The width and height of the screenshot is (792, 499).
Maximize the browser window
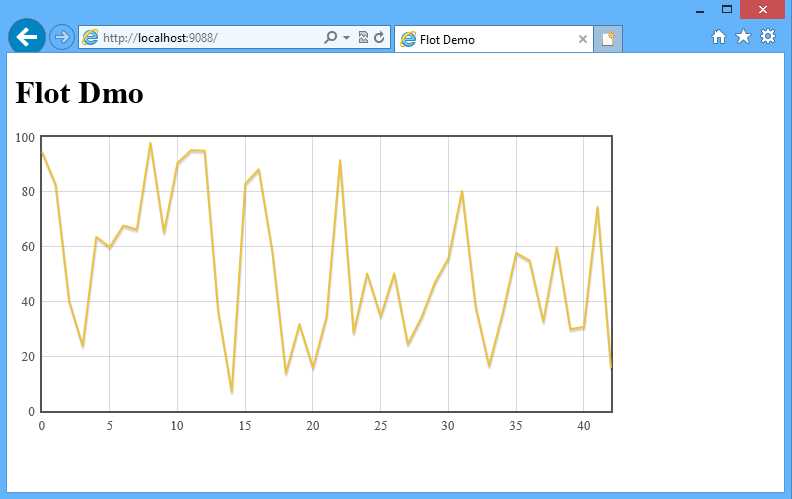coord(727,9)
